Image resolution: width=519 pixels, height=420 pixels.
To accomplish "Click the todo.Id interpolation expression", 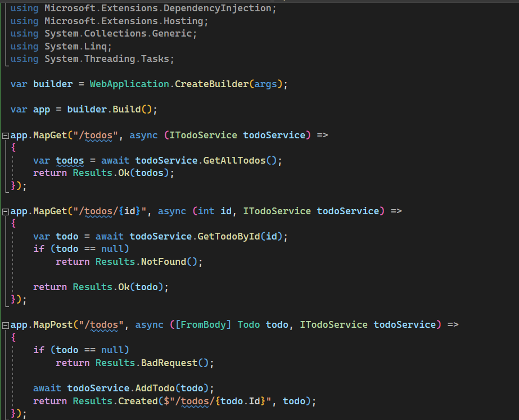I will pyautogui.click(x=240, y=401).
